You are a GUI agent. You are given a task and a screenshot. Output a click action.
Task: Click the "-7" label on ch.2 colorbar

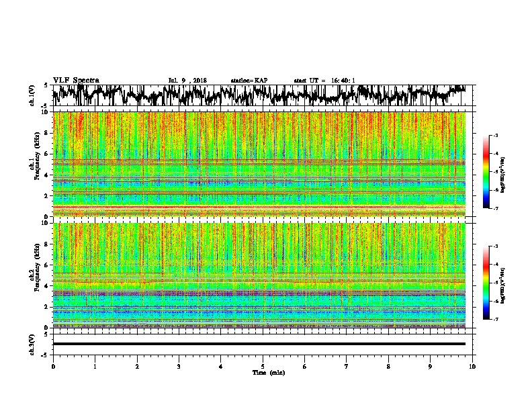tap(495, 319)
